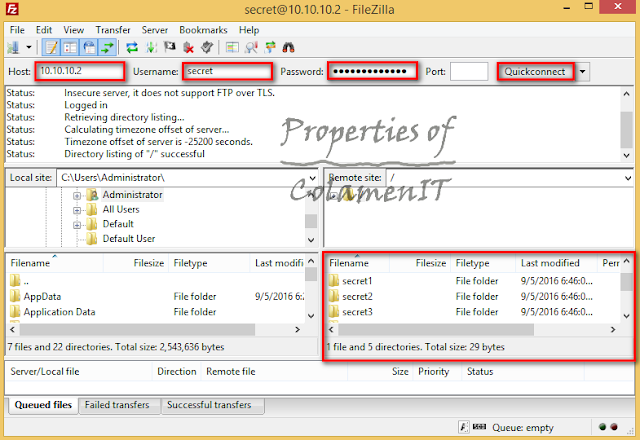The image size is (640, 440).
Task: Expand the All Users tree node
Action: tap(77, 210)
